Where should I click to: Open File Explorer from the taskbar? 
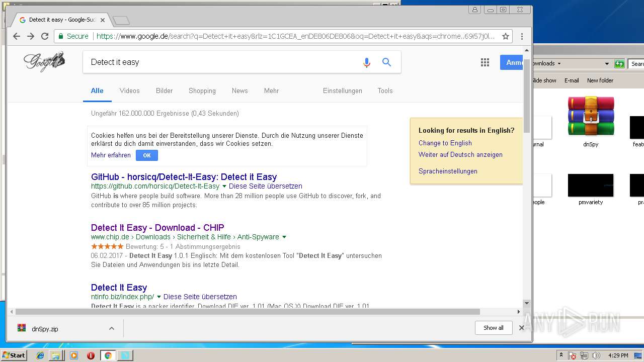(x=56, y=355)
